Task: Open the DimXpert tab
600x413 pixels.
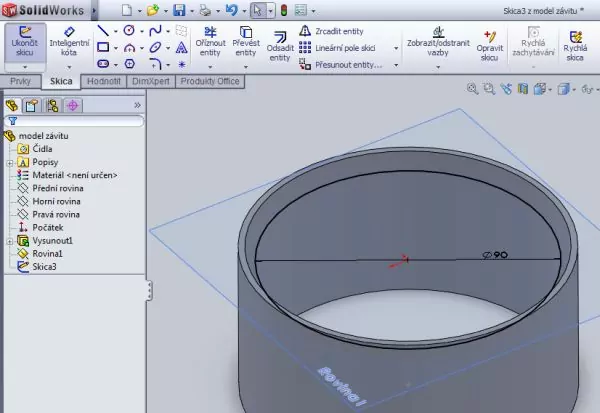Action: (x=152, y=81)
